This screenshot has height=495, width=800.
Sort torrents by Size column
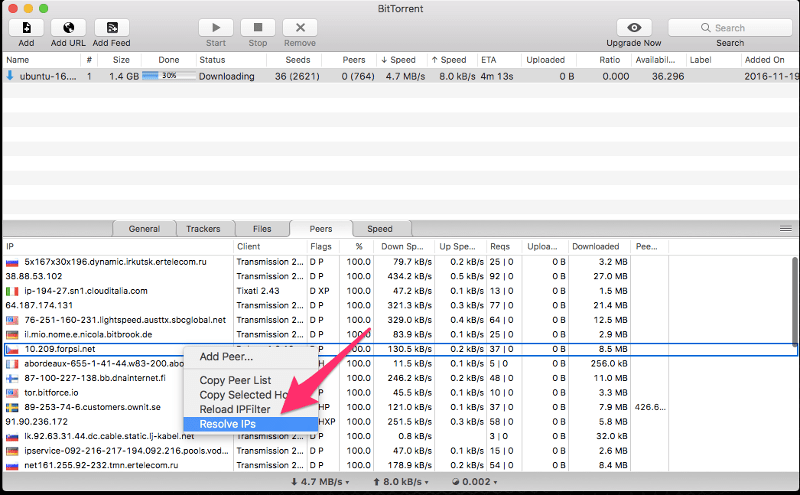point(121,60)
